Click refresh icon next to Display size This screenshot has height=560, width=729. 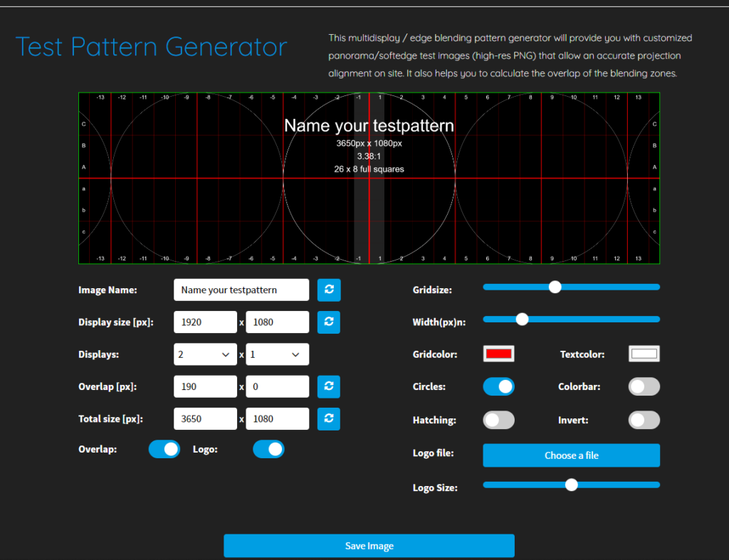[329, 322]
